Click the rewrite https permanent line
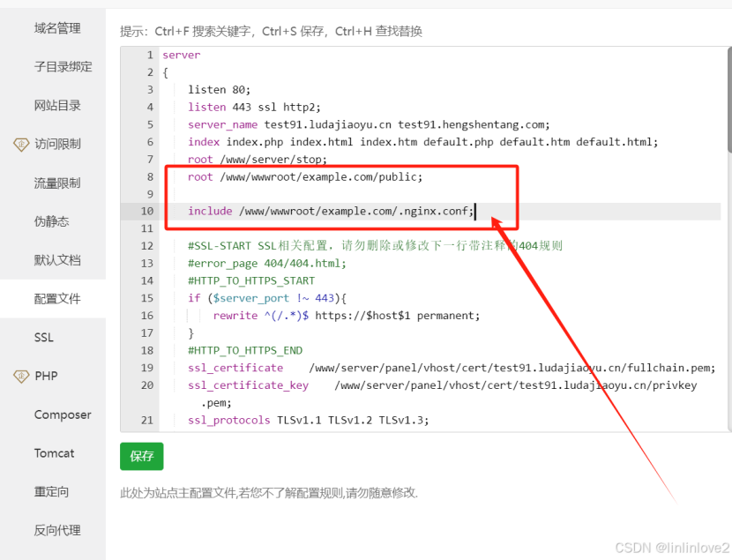This screenshot has height=560, width=732. pos(347,316)
